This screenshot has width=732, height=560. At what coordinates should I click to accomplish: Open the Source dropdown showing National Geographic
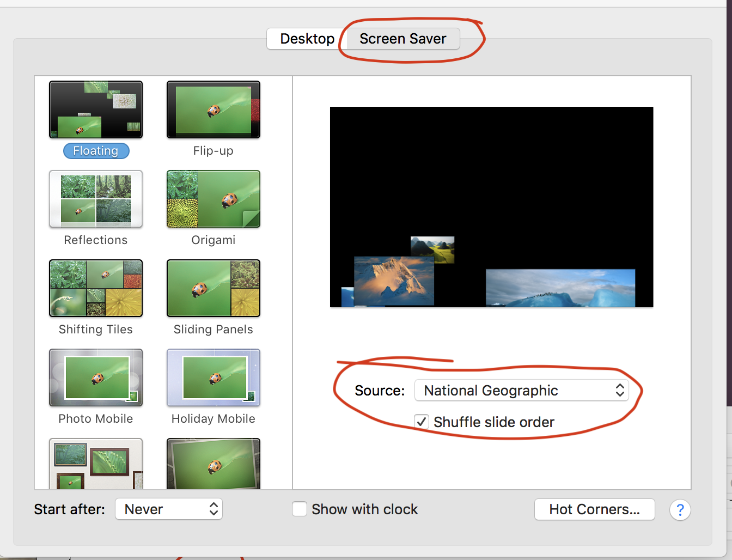522,391
